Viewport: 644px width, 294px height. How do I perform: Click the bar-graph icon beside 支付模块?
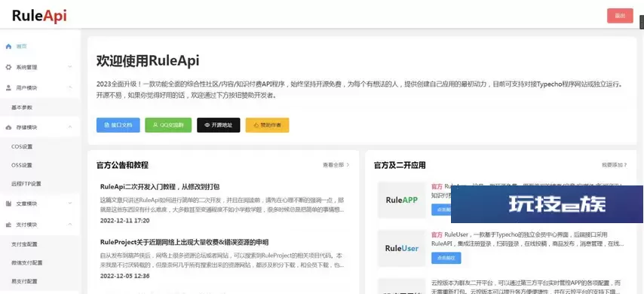tap(8, 225)
